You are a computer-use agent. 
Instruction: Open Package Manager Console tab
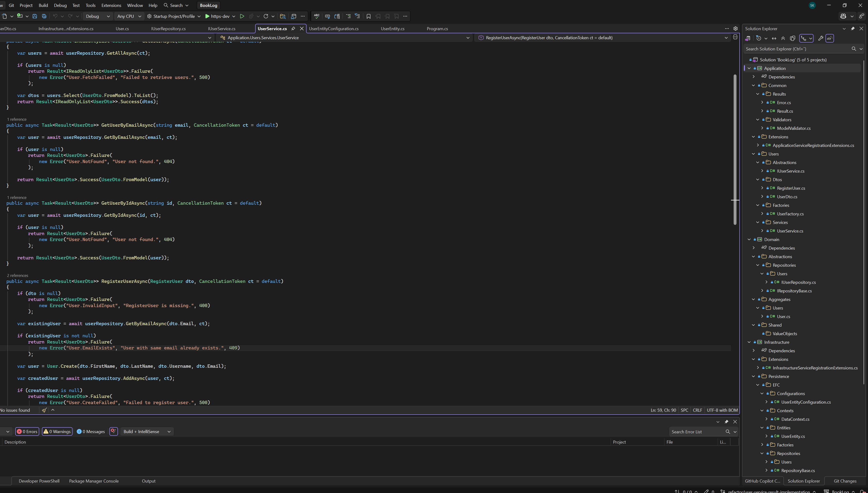94,481
